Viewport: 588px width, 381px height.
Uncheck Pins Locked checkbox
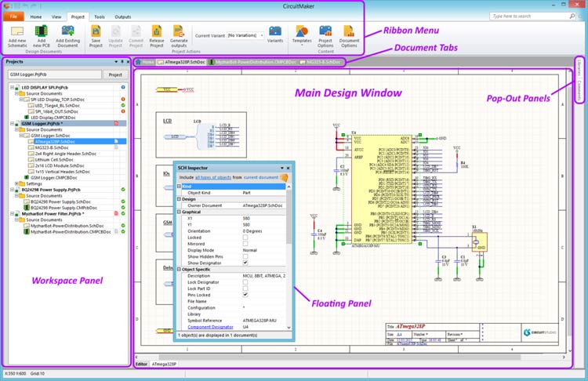click(245, 295)
